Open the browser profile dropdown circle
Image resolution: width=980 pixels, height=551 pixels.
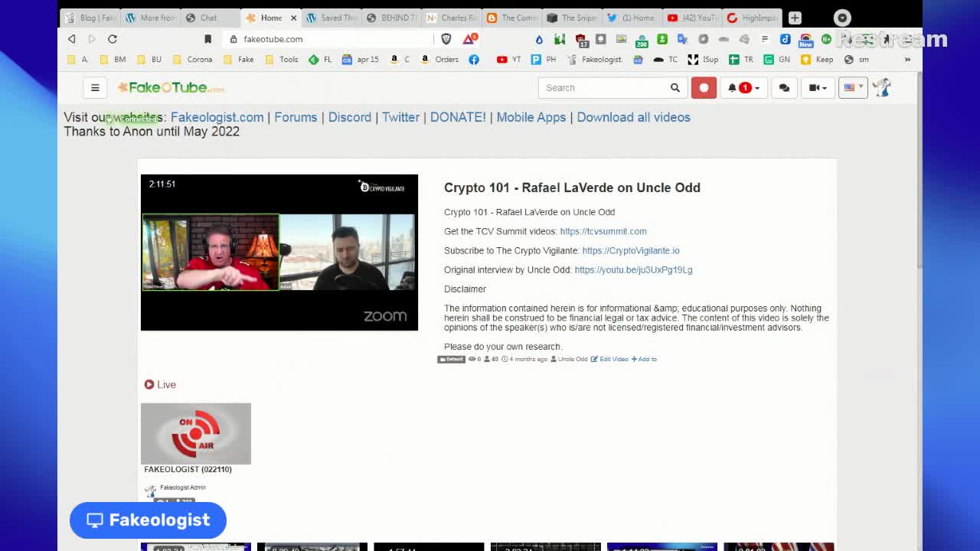[x=842, y=18]
